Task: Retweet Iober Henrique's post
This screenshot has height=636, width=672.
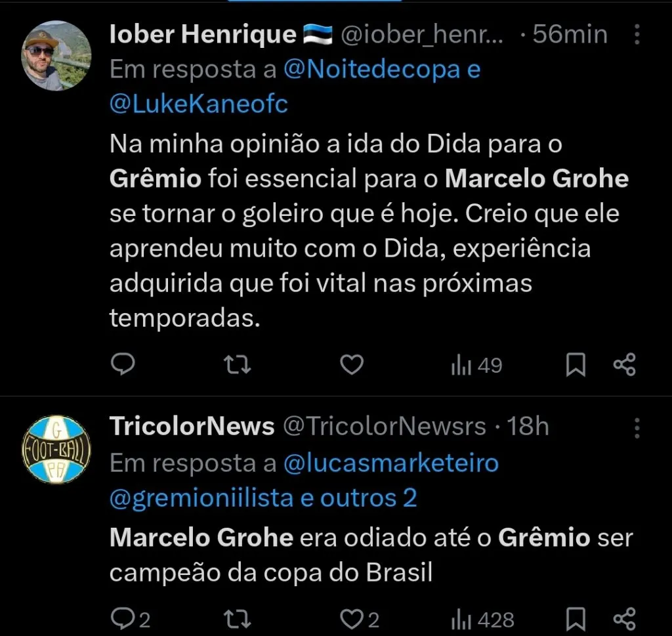Action: [x=237, y=365]
